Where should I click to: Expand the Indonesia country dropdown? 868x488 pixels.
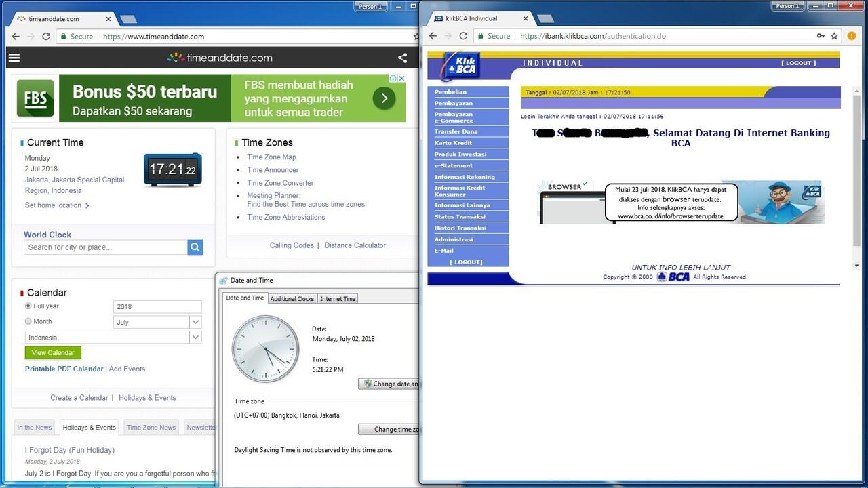point(195,338)
